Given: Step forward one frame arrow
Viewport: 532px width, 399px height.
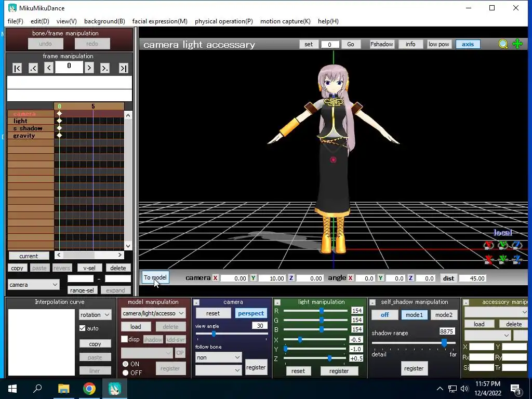Looking at the screenshot, I should coord(89,68).
